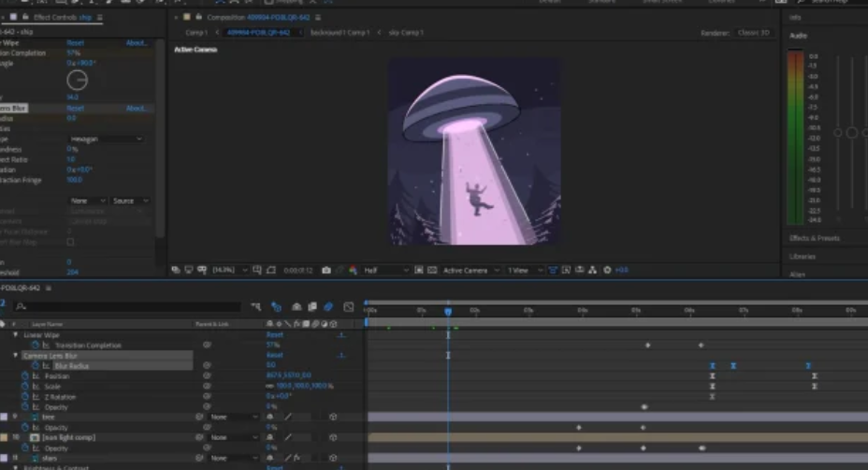Switch to the Comp 1 breadcrumb tab
This screenshot has width=868, height=470.
click(195, 33)
